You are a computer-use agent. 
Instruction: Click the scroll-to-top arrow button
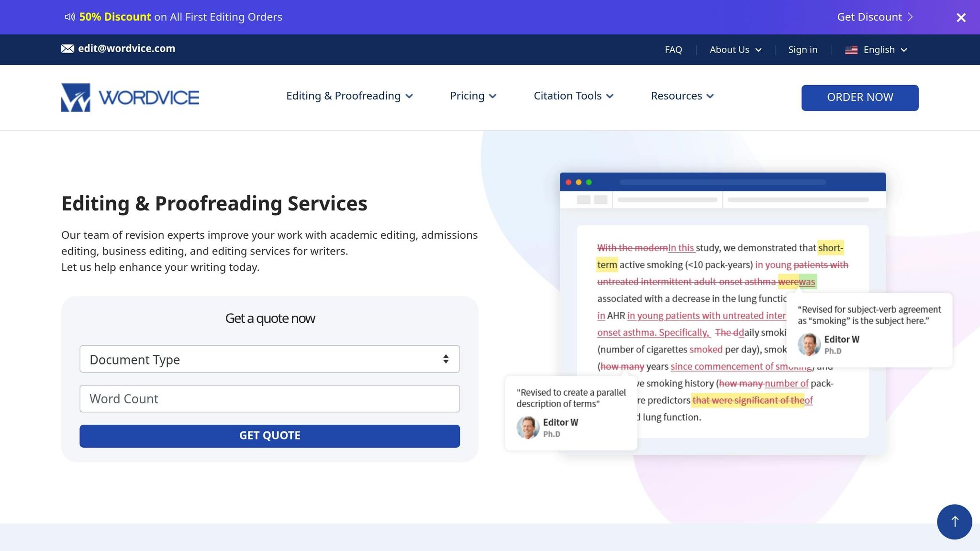(x=955, y=522)
